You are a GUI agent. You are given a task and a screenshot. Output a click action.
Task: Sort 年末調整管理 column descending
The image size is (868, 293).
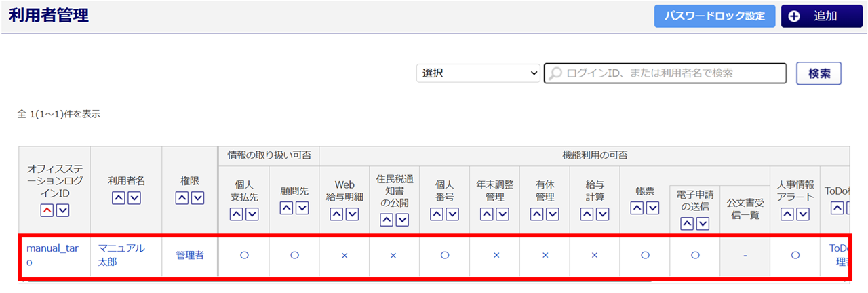pyautogui.click(x=502, y=214)
